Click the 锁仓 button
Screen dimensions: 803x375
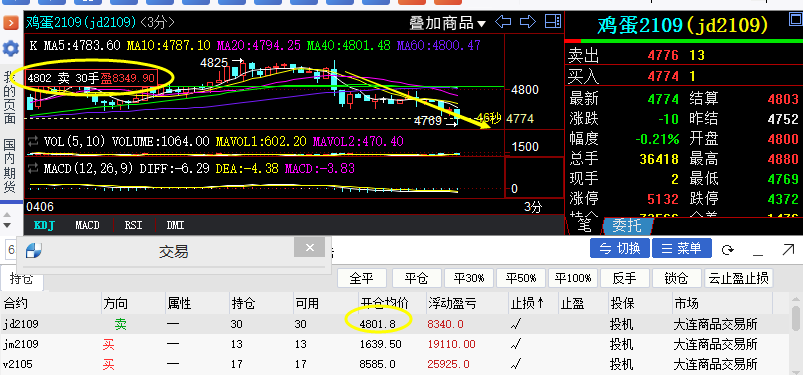(x=677, y=278)
